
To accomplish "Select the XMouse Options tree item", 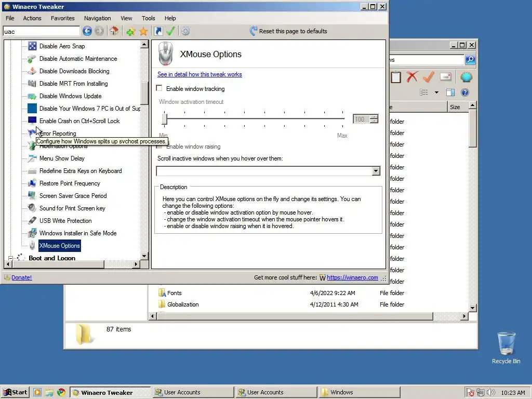I will 59,246.
